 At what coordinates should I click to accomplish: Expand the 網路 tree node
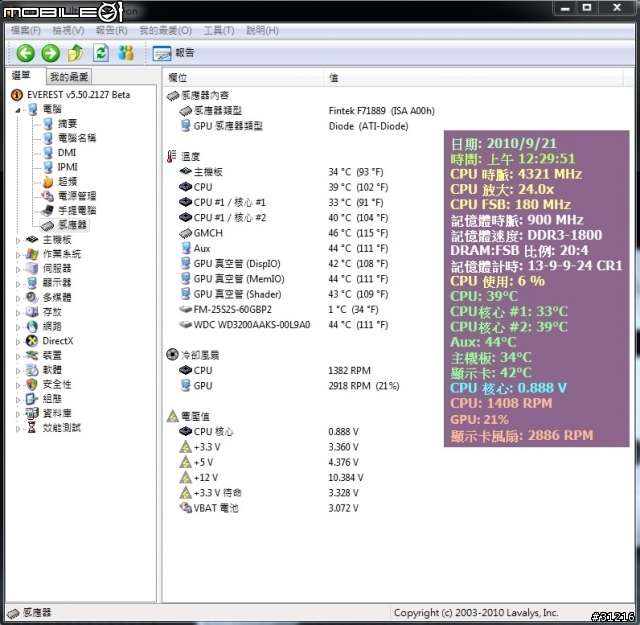pyautogui.click(x=18, y=327)
